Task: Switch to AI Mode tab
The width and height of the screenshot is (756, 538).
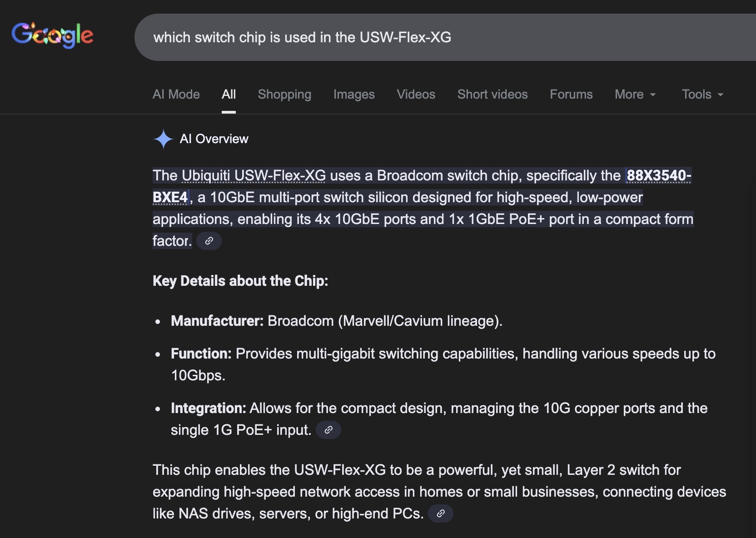Action: pyautogui.click(x=176, y=95)
